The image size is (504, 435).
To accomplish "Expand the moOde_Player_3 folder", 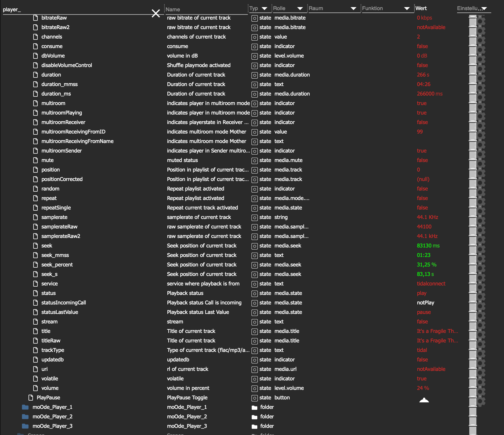I will tap(25, 426).
